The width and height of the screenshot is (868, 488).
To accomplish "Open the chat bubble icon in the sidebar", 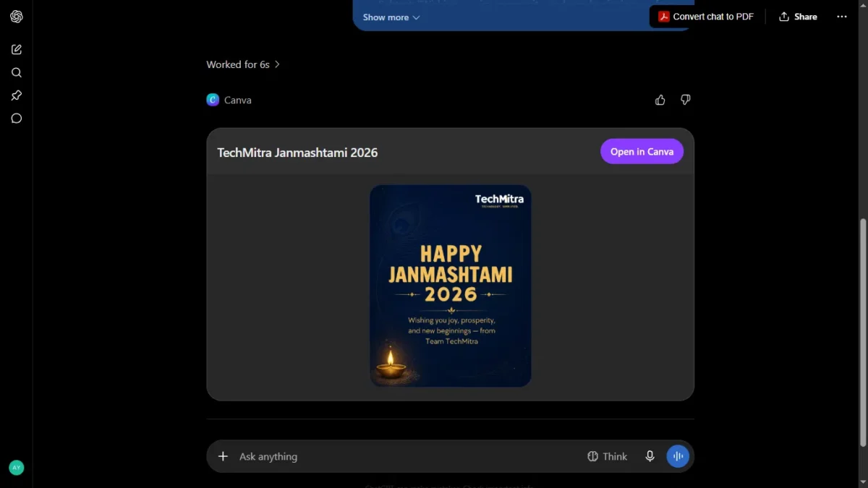I will pos(17,119).
